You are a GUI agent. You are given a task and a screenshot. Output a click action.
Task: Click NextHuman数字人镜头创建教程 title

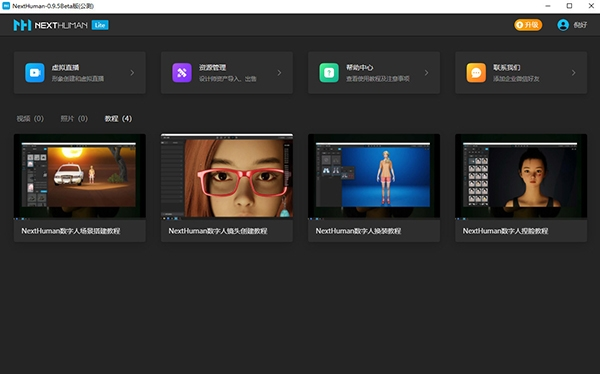pos(218,231)
